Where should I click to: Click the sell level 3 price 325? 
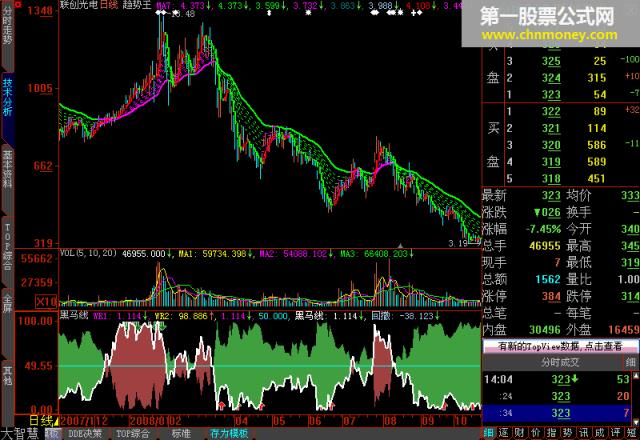[551, 61]
